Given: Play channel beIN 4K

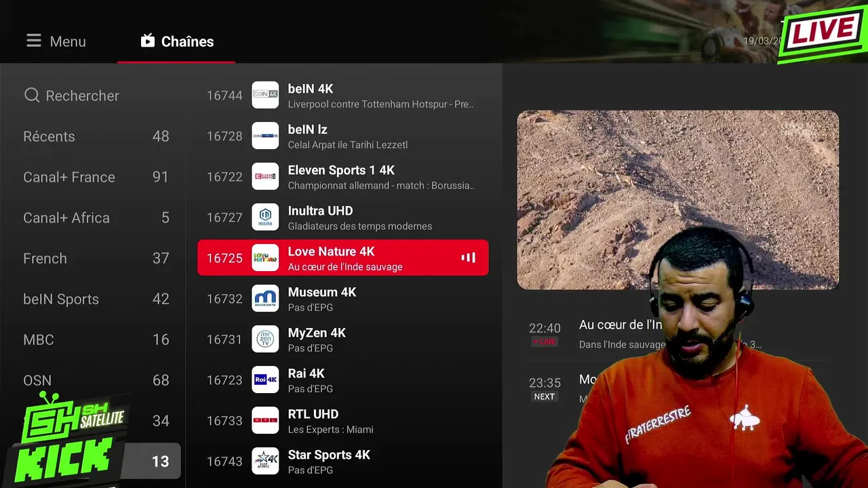Looking at the screenshot, I should point(342,95).
